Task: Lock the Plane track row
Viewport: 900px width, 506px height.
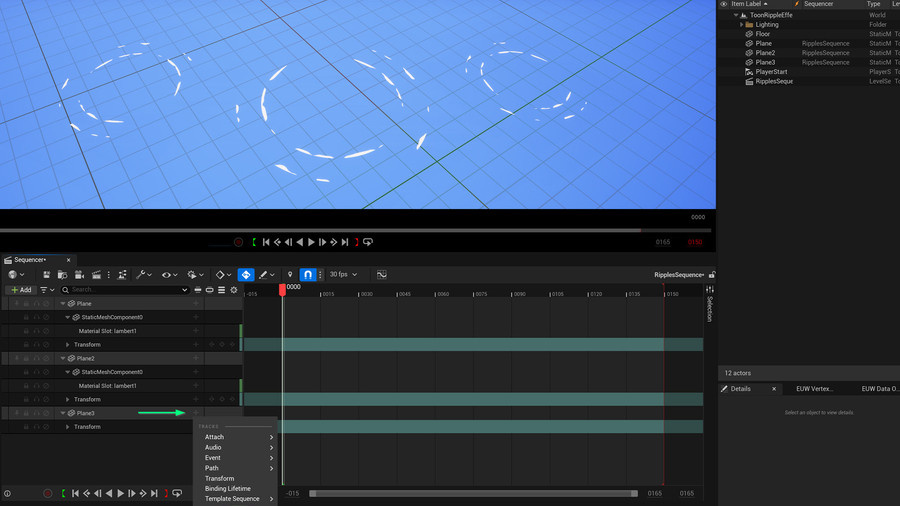Action: tap(26, 303)
